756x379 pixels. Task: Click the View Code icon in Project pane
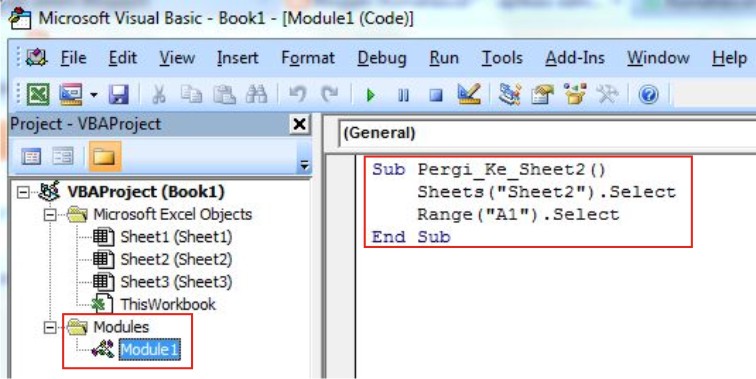click(x=31, y=157)
